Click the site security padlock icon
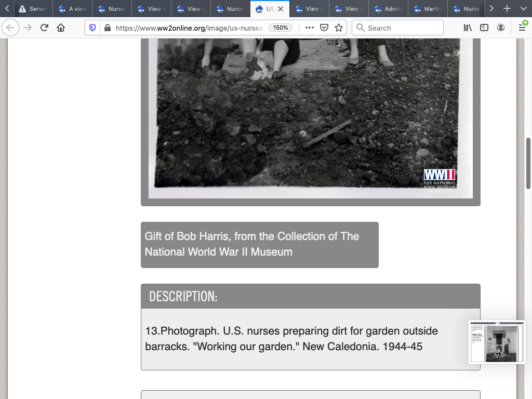The width and height of the screenshot is (532, 399). point(107,28)
